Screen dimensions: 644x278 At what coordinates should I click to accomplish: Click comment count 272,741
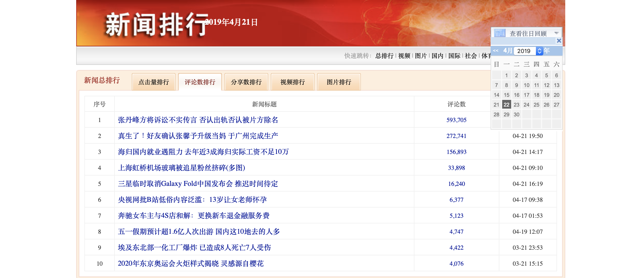coord(456,136)
